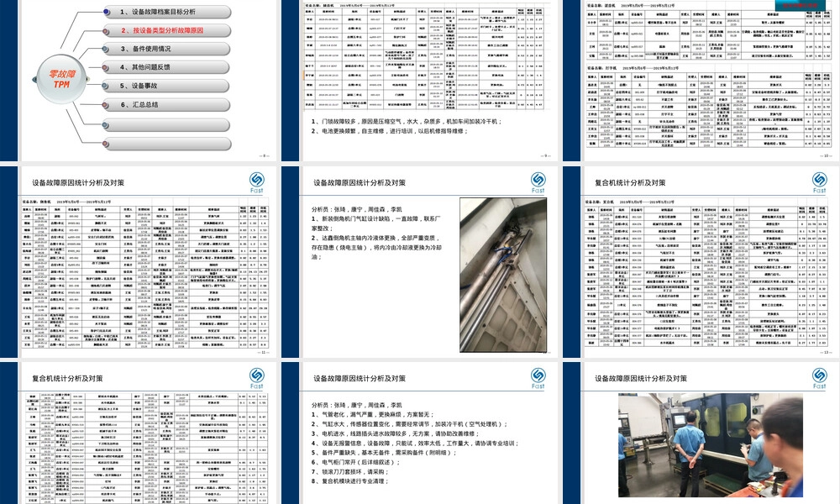Image resolution: width=840 pixels, height=504 pixels.
Task: Click the line 6、电气柜门常开（后详细叙述）
Action: [355, 462]
